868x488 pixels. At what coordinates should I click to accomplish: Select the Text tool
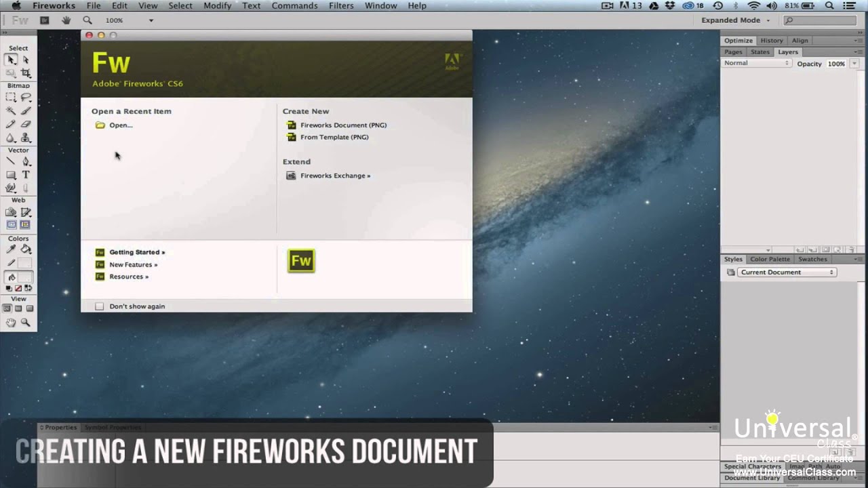[26, 174]
